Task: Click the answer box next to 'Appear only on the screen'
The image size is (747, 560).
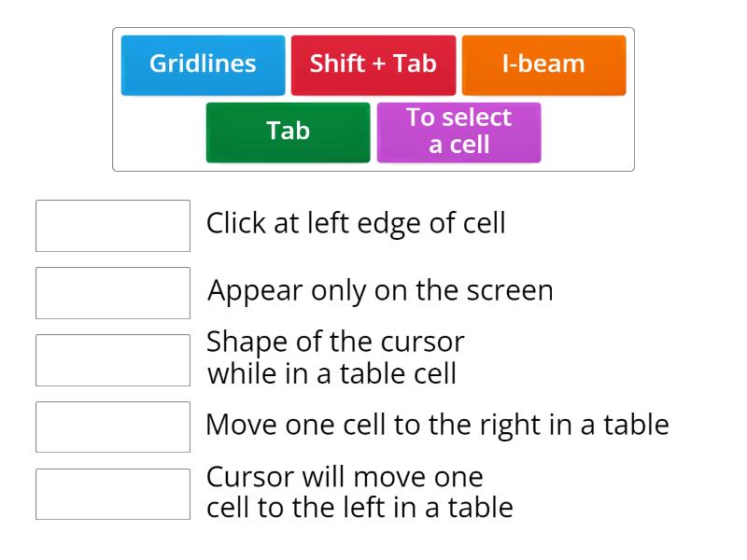Action: pyautogui.click(x=112, y=292)
